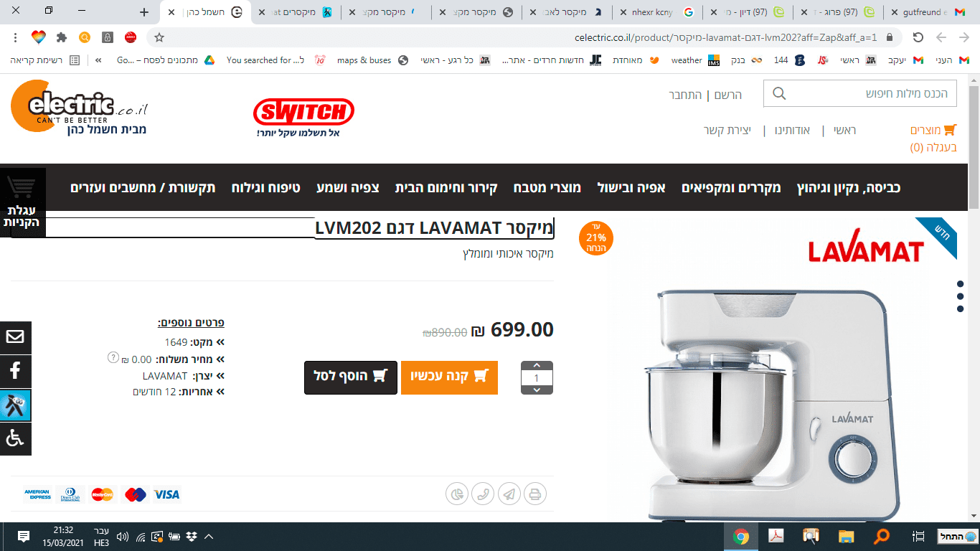Click the pie chart compare icon

click(x=457, y=494)
